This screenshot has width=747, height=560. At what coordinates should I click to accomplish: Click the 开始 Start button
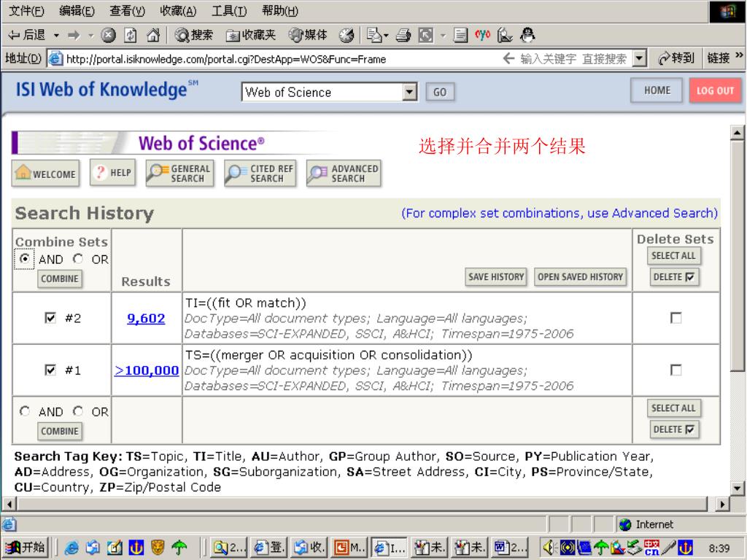(x=27, y=548)
